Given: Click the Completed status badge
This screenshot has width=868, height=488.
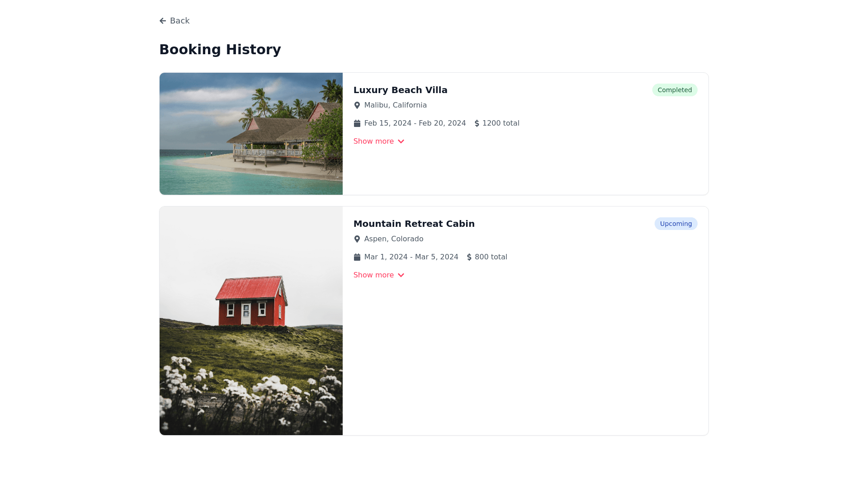Looking at the screenshot, I should click(x=675, y=90).
